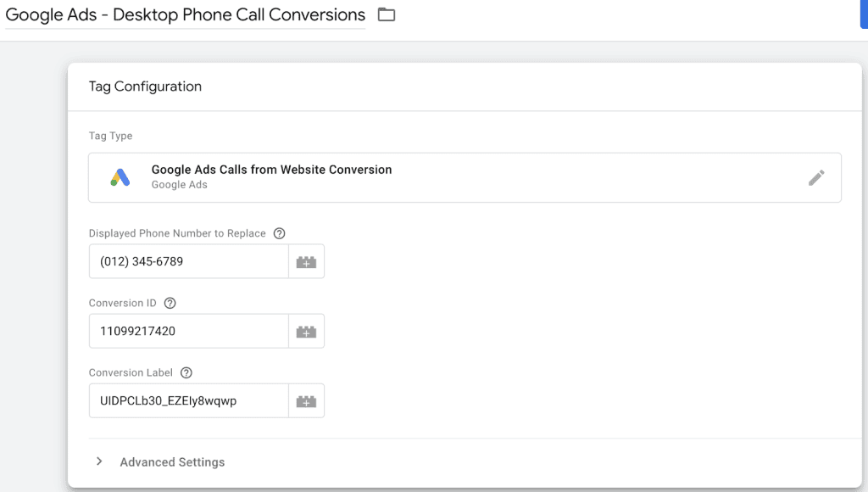
Task: Open variable picker for Conversion Label
Action: [x=308, y=400]
